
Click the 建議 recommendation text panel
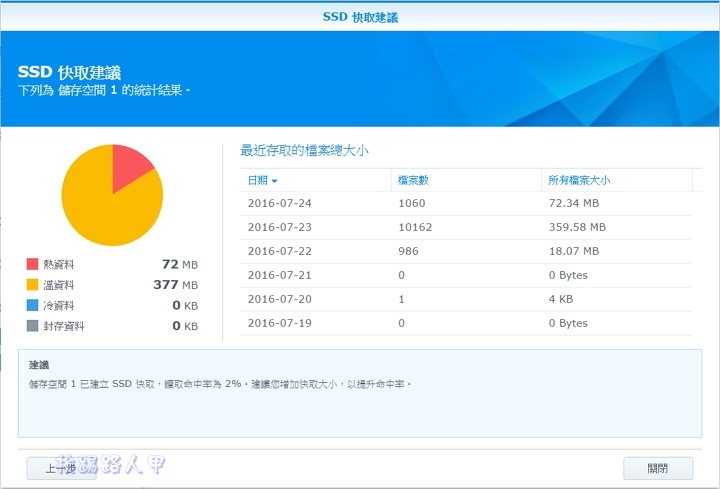click(x=359, y=393)
